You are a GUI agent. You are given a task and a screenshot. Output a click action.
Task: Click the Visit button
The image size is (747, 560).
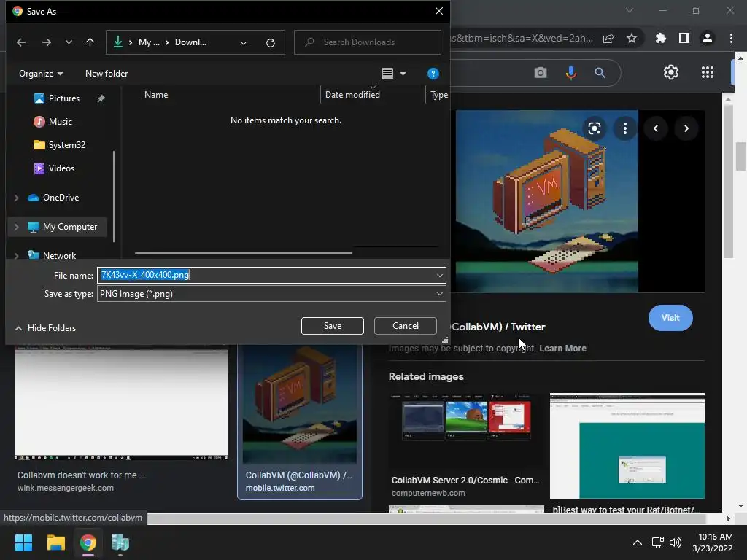click(x=670, y=318)
